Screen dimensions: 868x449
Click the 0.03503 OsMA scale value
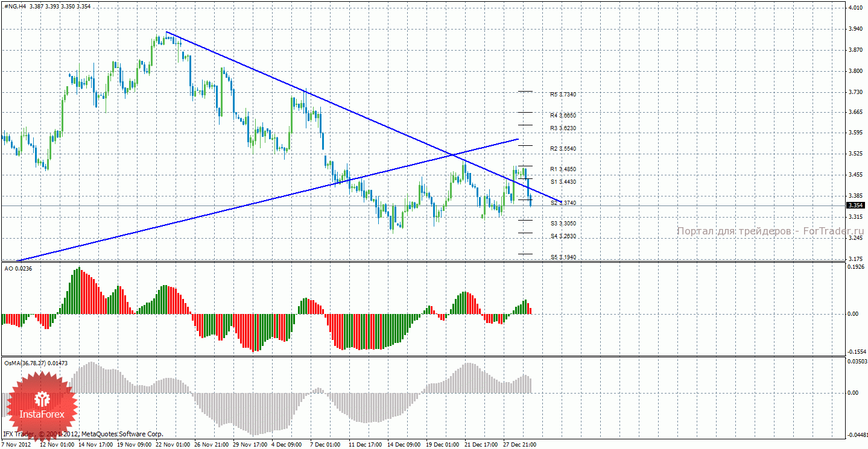tap(858, 361)
